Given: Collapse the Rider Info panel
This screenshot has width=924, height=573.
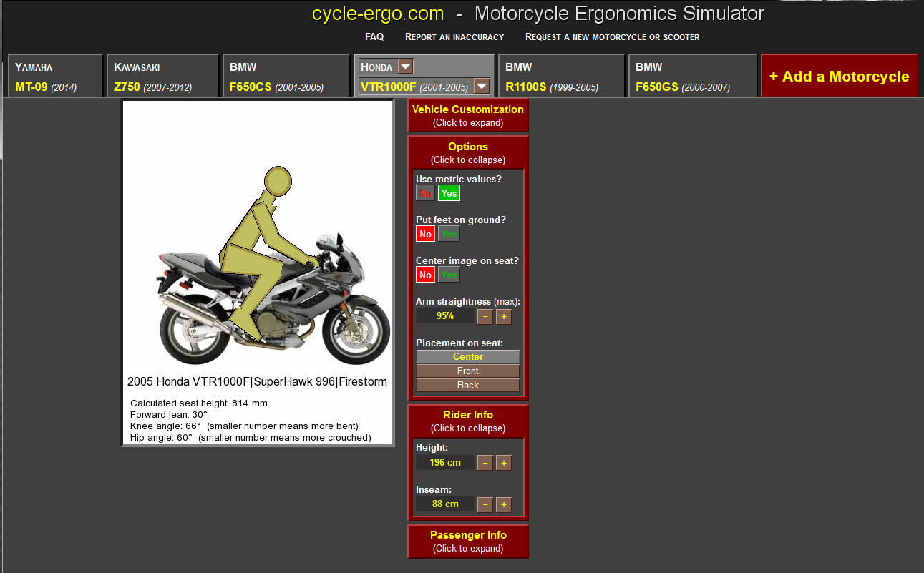Looking at the screenshot, I should click(x=468, y=421).
